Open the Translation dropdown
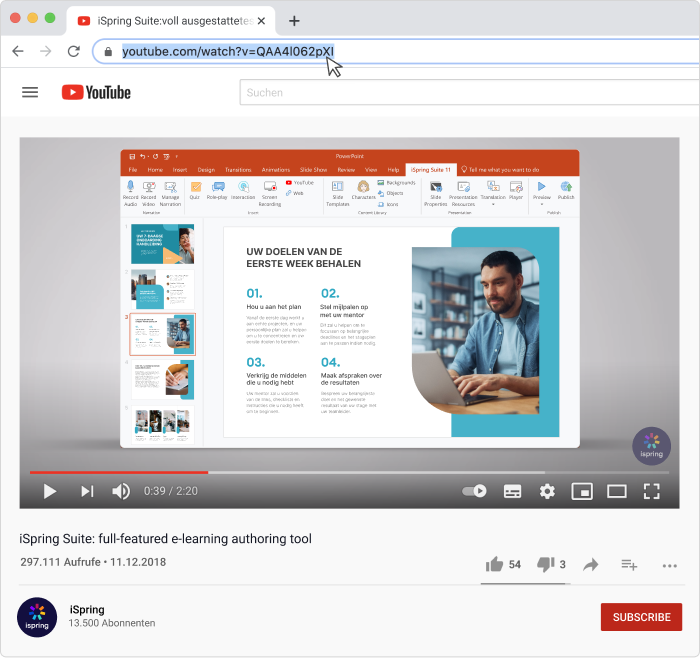The height and width of the screenshot is (658, 700). (493, 192)
